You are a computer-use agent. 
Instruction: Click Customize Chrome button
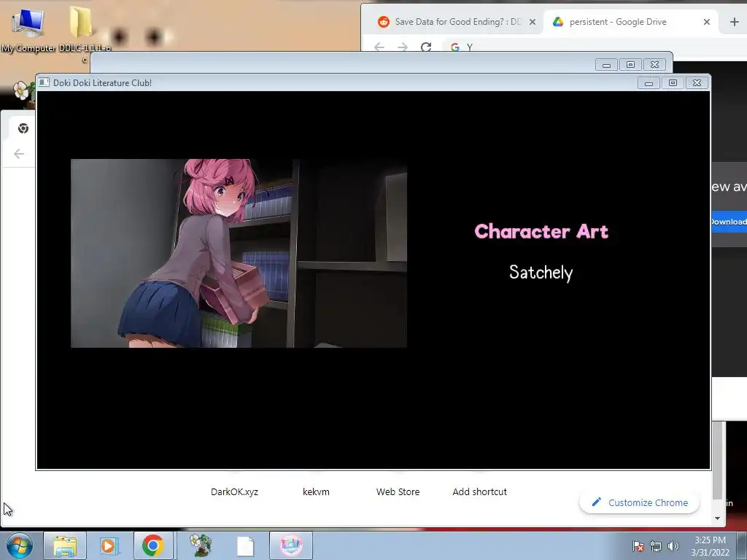coord(639,502)
